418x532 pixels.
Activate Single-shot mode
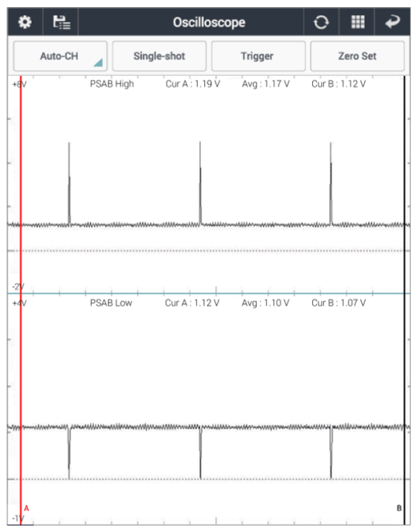[x=159, y=56]
